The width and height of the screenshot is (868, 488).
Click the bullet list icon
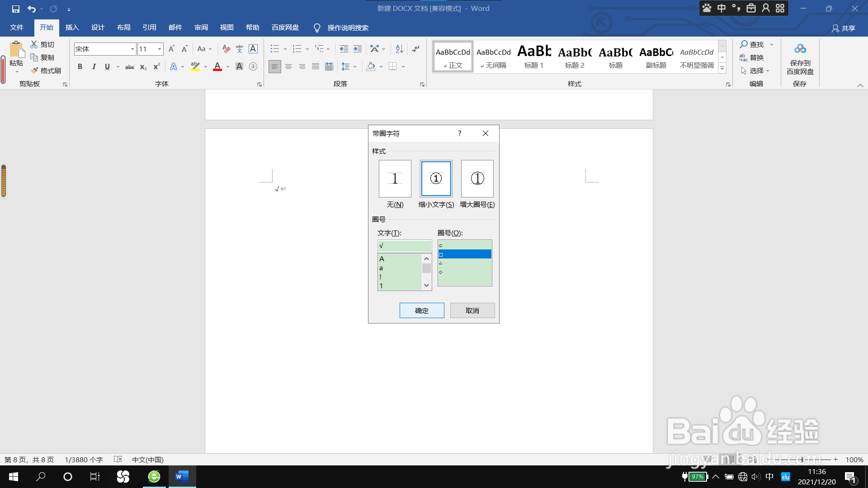pyautogui.click(x=275, y=49)
